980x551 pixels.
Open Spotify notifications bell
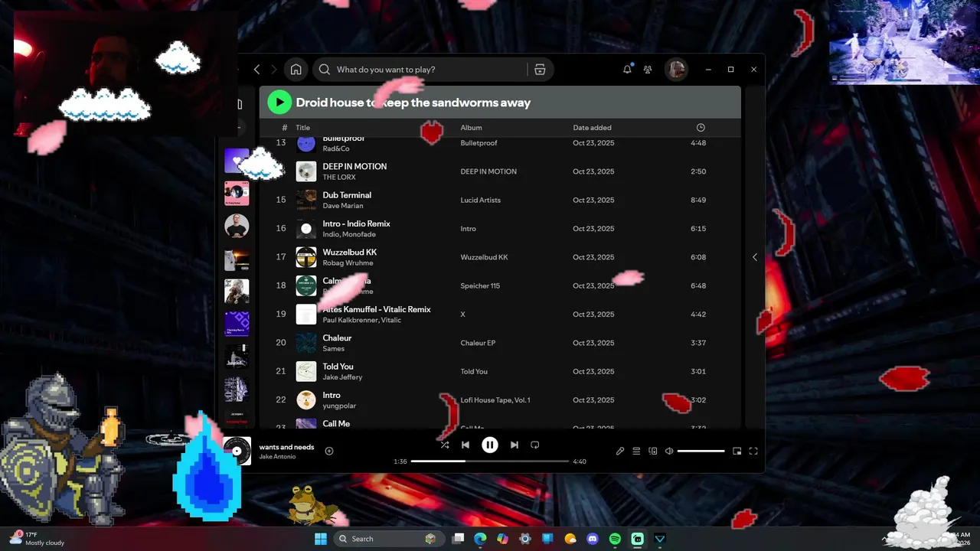click(627, 70)
